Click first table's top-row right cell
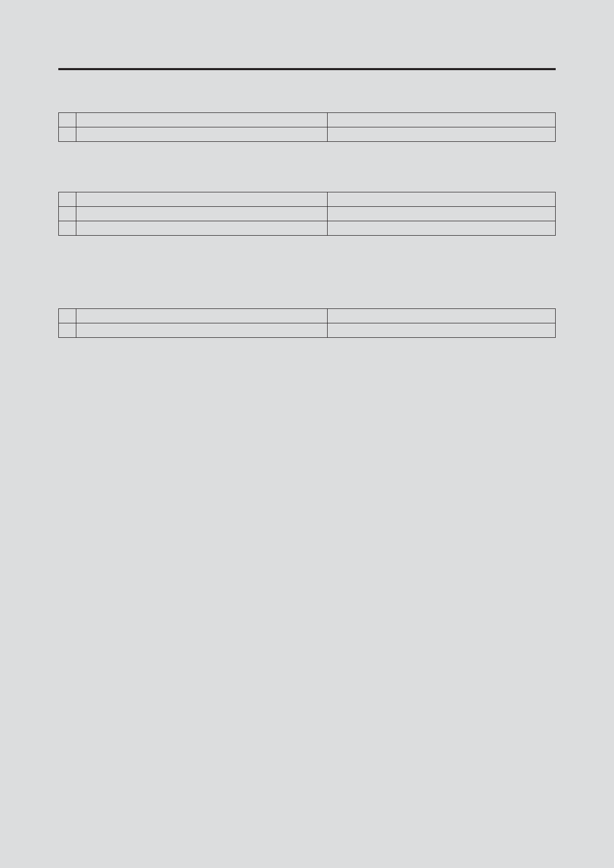This screenshot has height=868, width=614. pyautogui.click(x=442, y=120)
